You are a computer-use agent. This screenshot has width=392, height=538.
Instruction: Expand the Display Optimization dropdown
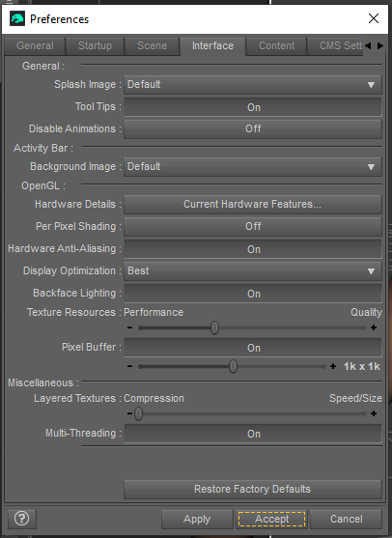253,271
